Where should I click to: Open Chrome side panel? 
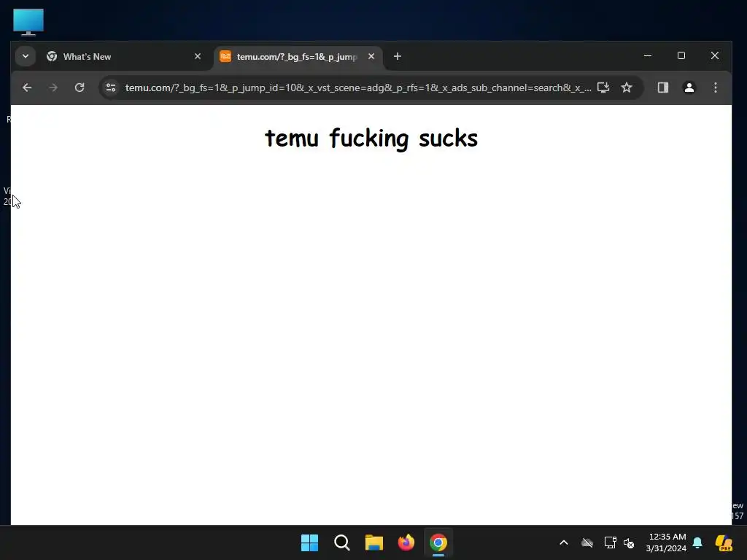click(662, 87)
